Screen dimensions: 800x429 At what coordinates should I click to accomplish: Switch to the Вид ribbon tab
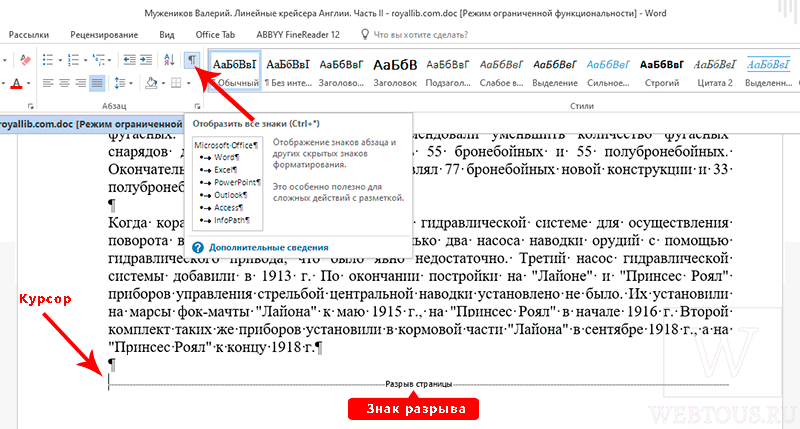[167, 35]
